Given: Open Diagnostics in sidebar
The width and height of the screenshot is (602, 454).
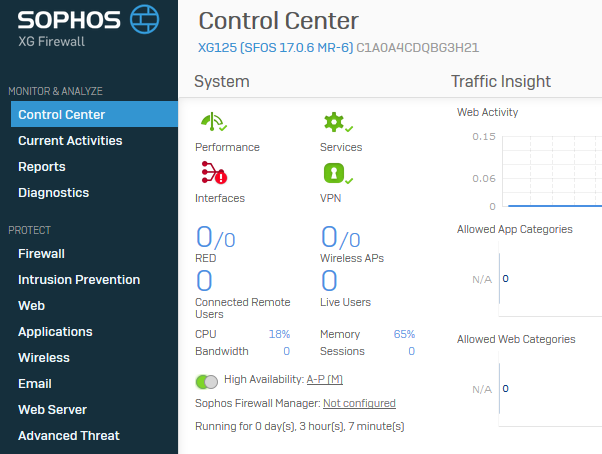Looking at the screenshot, I should click(x=53, y=193).
